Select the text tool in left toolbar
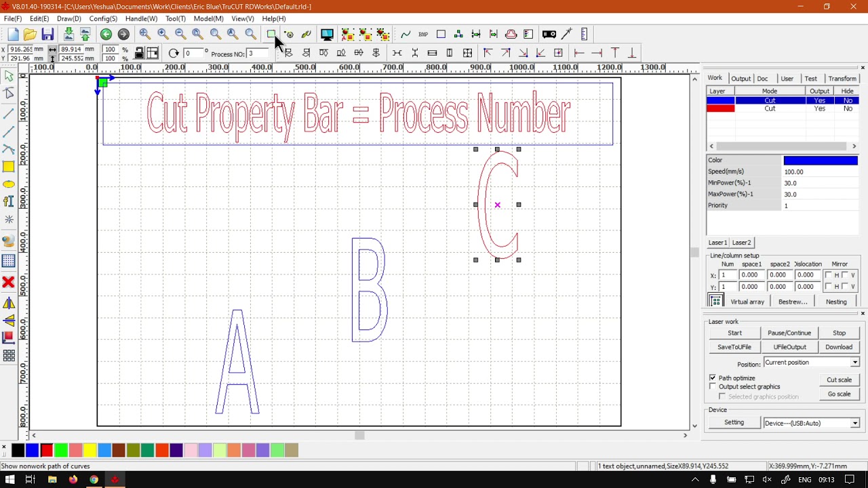Viewport: 868px width, 488px height. (9, 201)
